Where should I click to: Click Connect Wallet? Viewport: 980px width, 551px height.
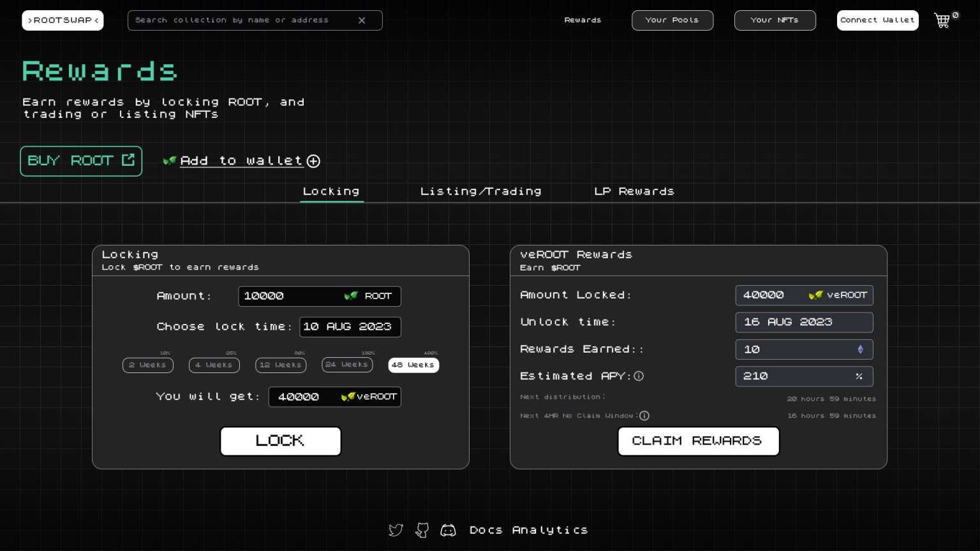(x=877, y=20)
